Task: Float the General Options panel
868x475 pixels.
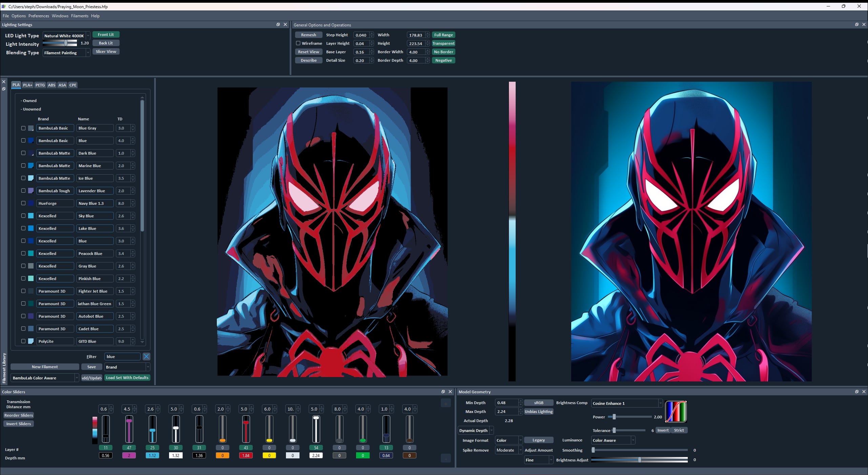Action: (x=856, y=25)
